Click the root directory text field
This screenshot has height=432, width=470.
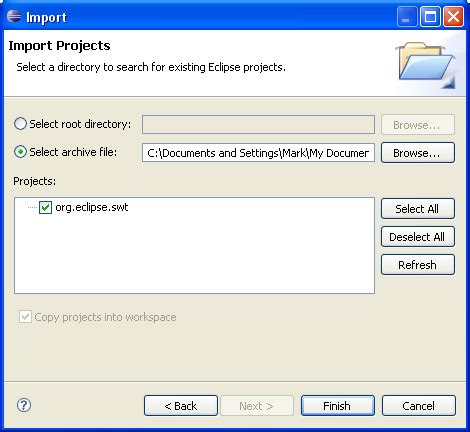click(258, 124)
